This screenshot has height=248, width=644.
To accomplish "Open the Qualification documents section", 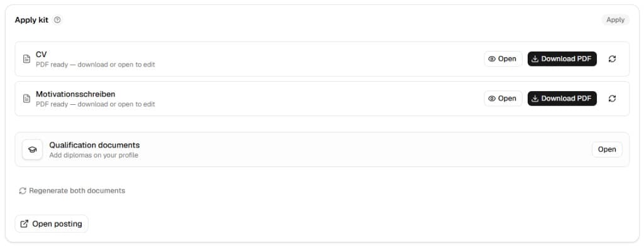I will click(607, 149).
